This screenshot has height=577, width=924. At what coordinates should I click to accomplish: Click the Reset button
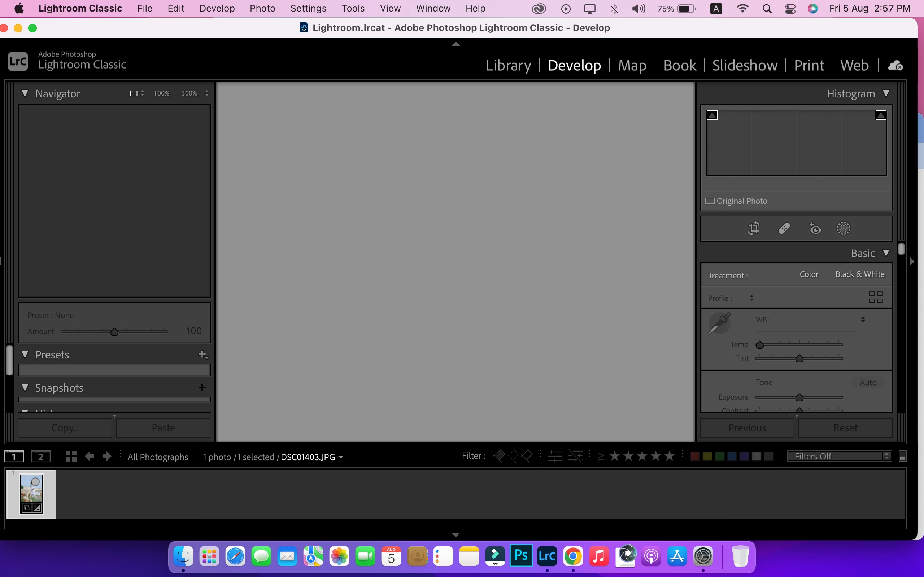coord(845,428)
